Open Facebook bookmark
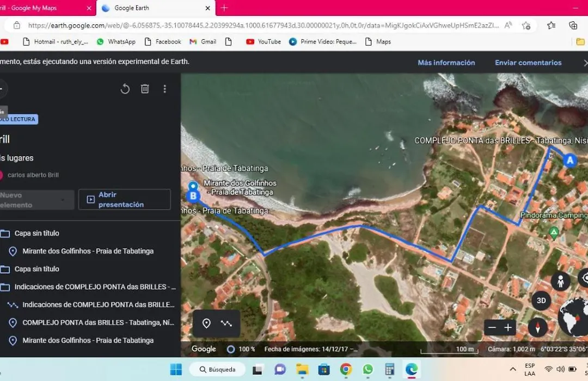Image resolution: width=588 pixels, height=381 pixels. point(163,41)
